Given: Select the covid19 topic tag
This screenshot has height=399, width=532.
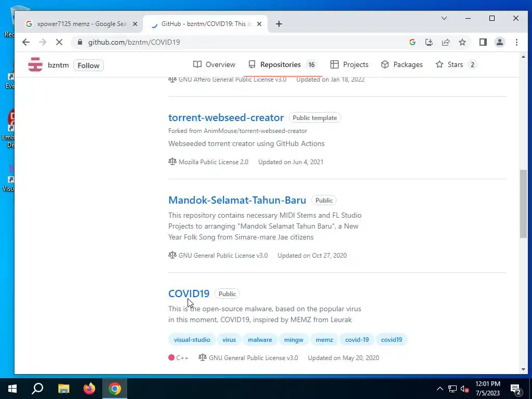Looking at the screenshot, I should (392, 340).
